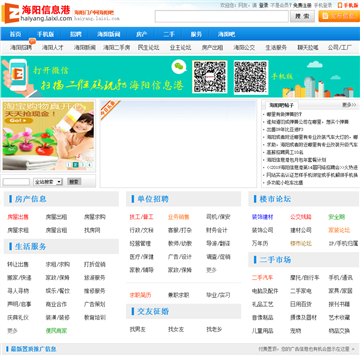The image size is (360, 360).
Task: Open the 房产 main nav item
Action: [142, 34]
